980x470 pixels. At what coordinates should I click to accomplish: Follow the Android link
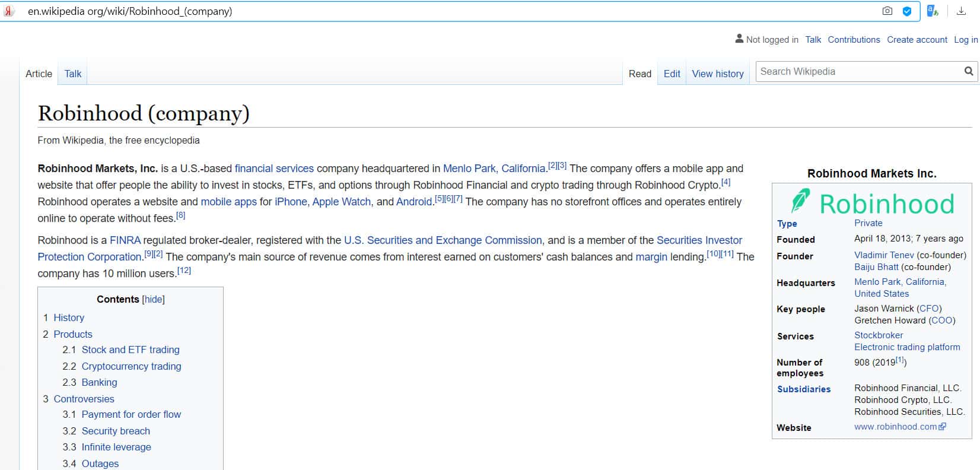coord(414,202)
